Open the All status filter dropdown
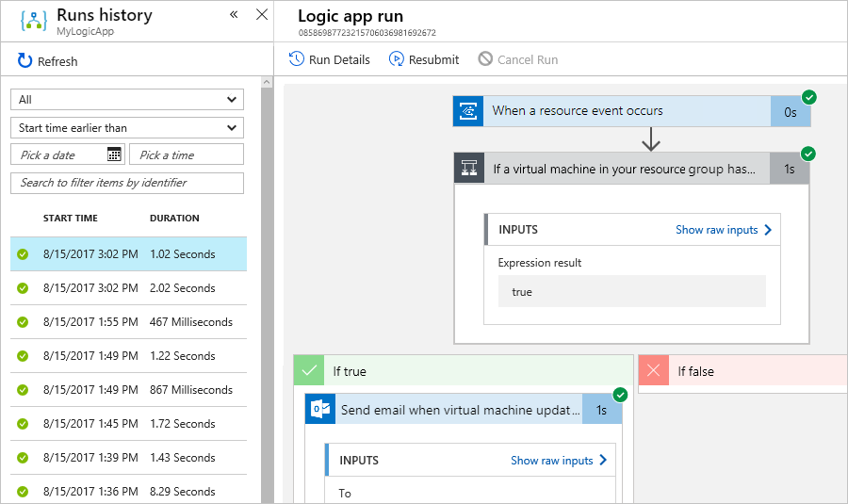 [127, 100]
